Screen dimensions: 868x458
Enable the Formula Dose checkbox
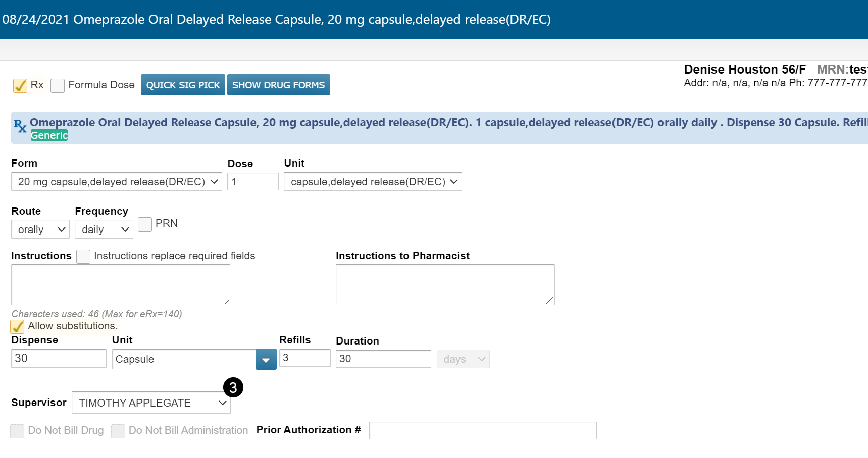tap(58, 85)
